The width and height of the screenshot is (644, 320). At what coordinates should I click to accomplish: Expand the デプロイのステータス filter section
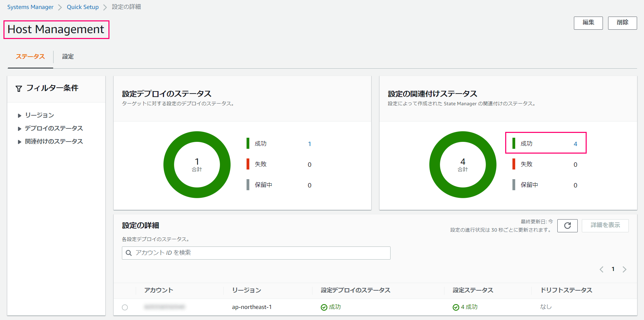coord(54,128)
